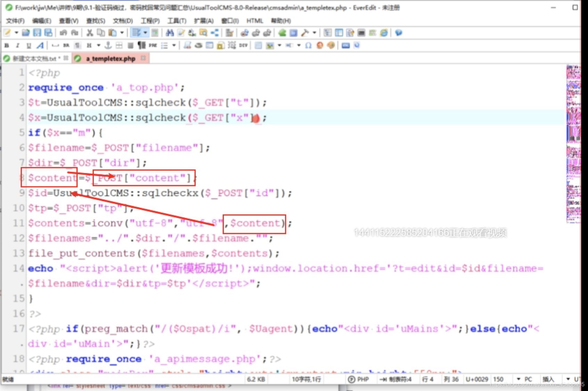This screenshot has width=588, height=391.
Task: Click line number 17 in the gutter
Action: point(18,328)
